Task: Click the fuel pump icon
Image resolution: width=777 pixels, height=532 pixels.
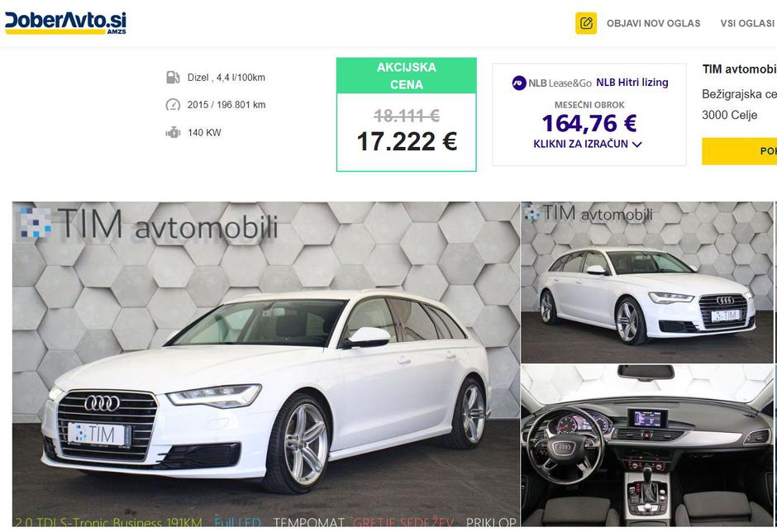Action: coord(173,78)
